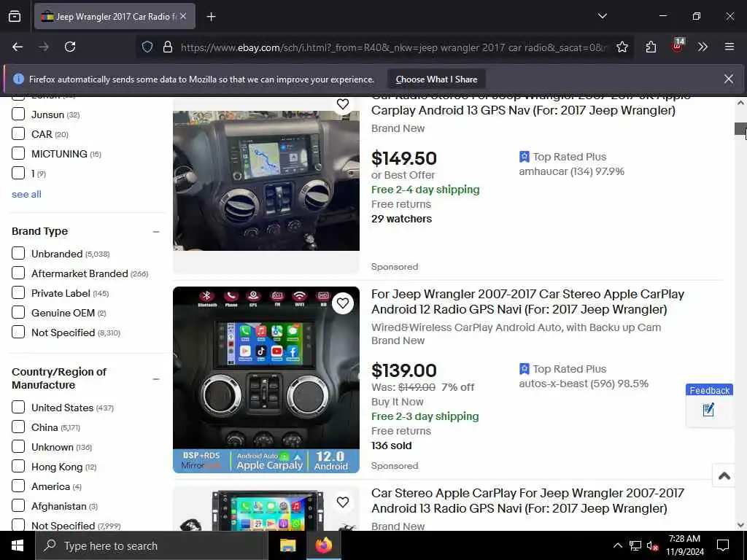Screen dimensions: 747x560
Task: List all tabs dropdown arrow
Action: tap(602, 16)
